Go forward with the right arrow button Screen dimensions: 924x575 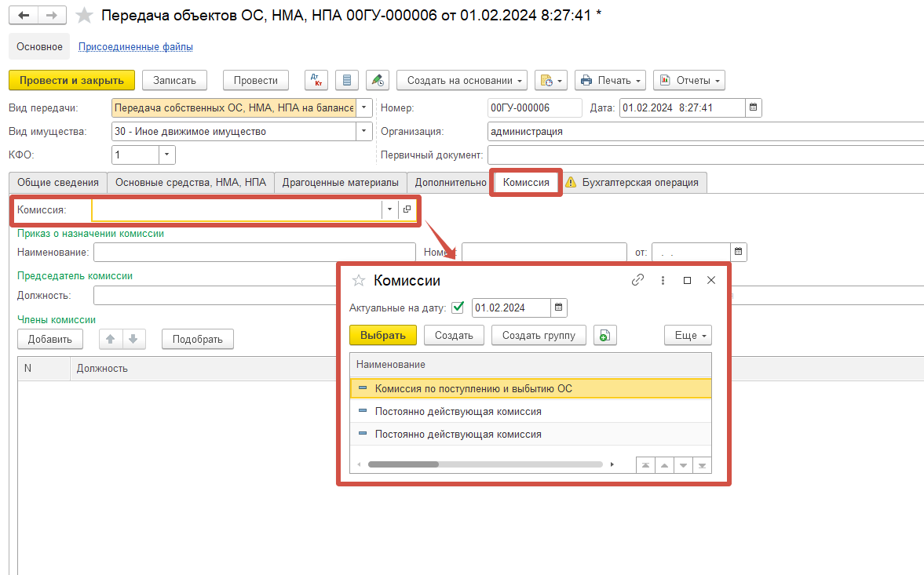(x=52, y=16)
